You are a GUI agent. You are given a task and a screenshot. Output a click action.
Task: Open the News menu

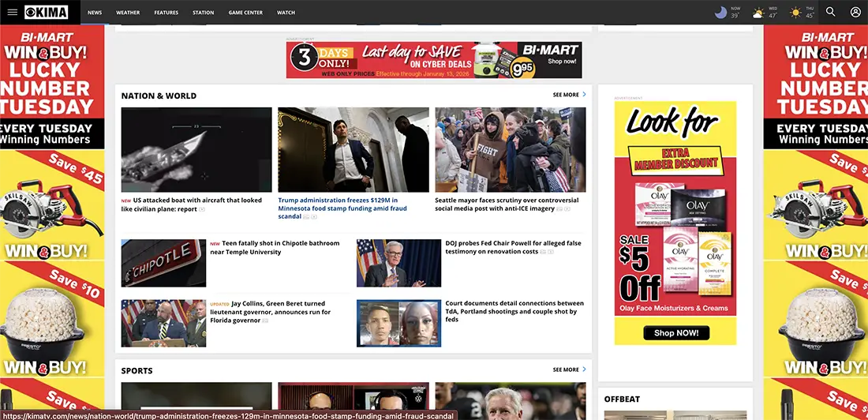tap(95, 12)
